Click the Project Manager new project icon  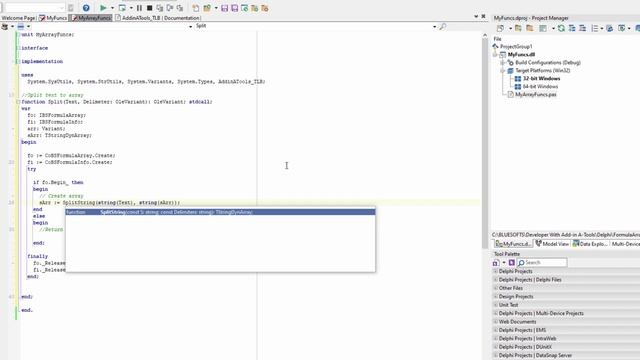click(x=500, y=28)
